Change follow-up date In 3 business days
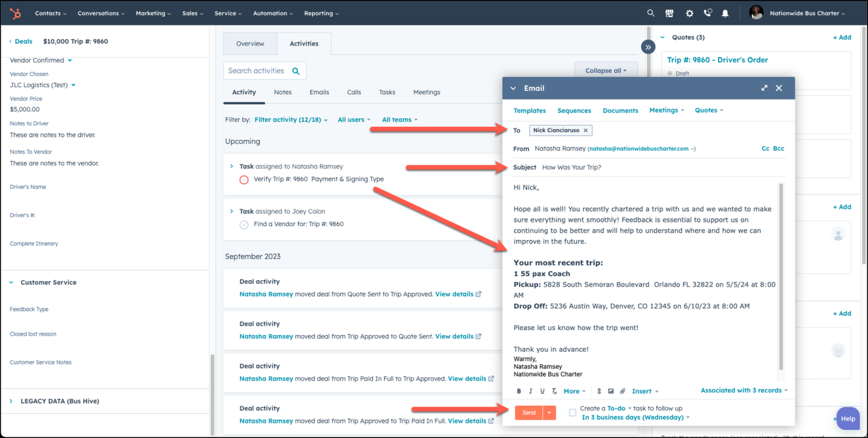 [x=635, y=418]
